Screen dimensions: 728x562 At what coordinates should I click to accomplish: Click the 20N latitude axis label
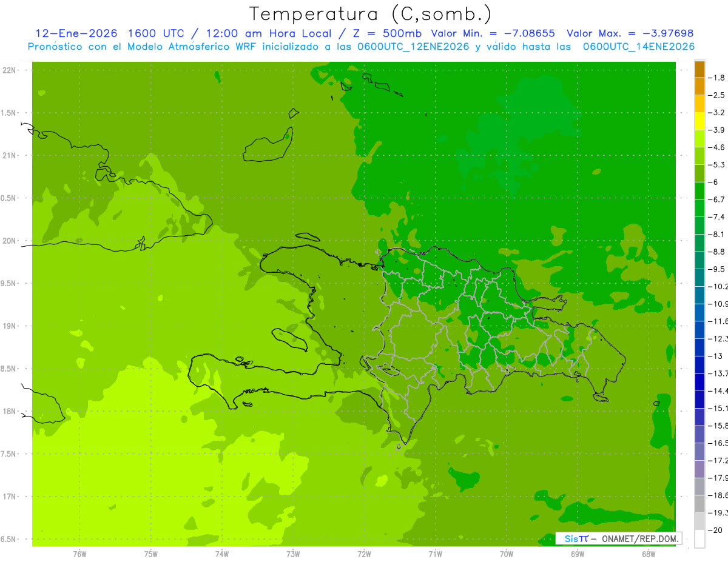click(9, 241)
